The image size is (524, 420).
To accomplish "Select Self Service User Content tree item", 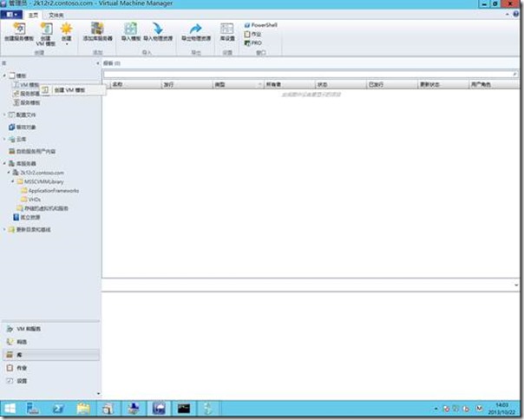I will 32,152.
